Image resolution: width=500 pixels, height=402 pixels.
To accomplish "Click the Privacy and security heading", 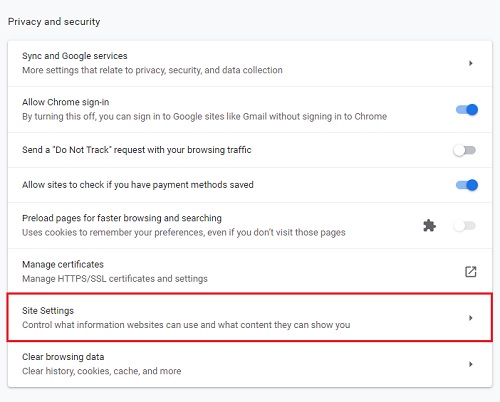I will tap(54, 22).
